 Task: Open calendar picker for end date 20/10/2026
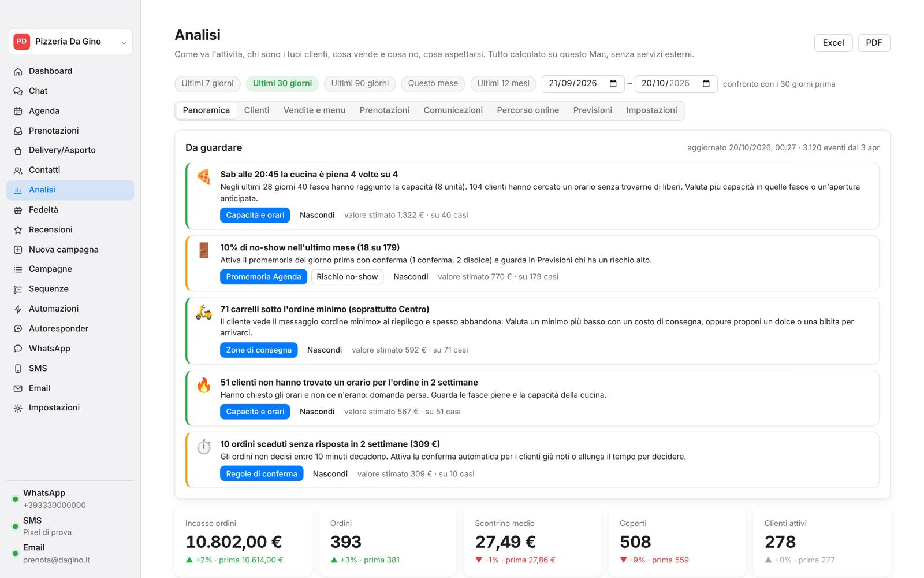(x=706, y=84)
